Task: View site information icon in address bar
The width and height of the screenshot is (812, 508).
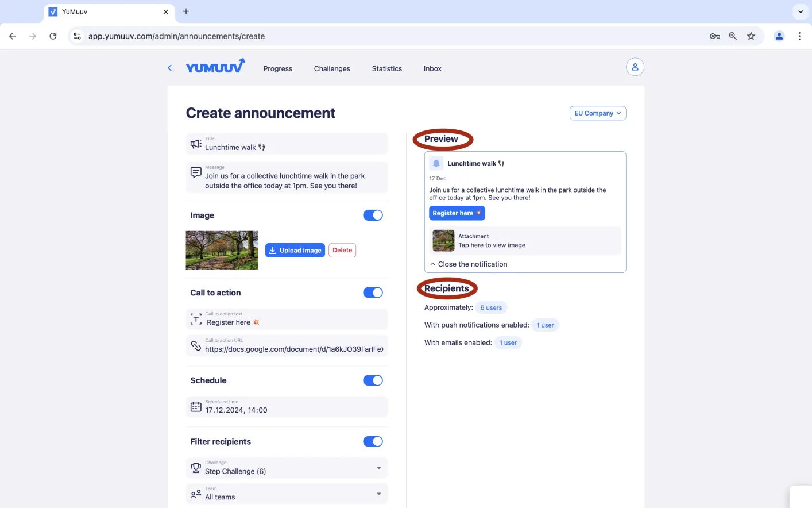Action: [x=77, y=36]
